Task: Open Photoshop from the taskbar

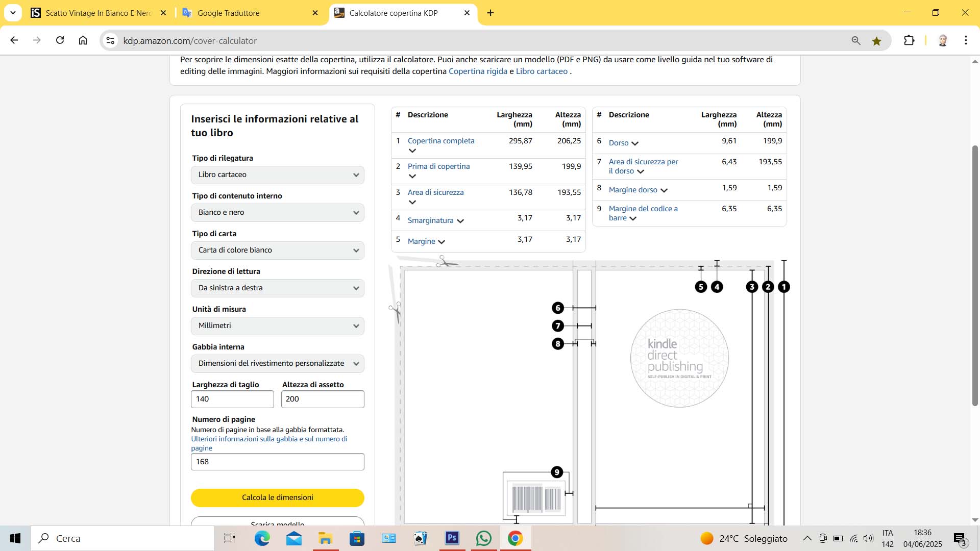Action: click(452, 538)
